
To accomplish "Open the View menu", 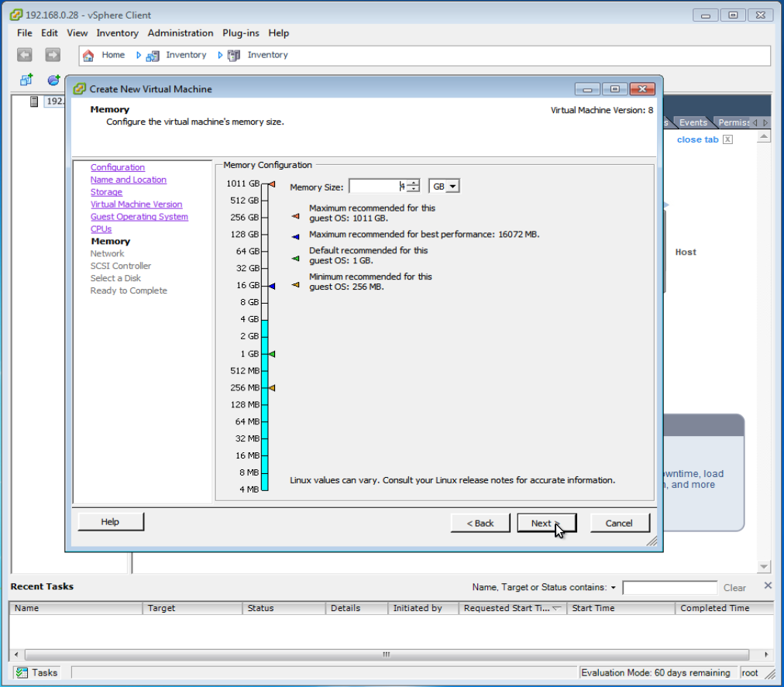I will (x=77, y=33).
